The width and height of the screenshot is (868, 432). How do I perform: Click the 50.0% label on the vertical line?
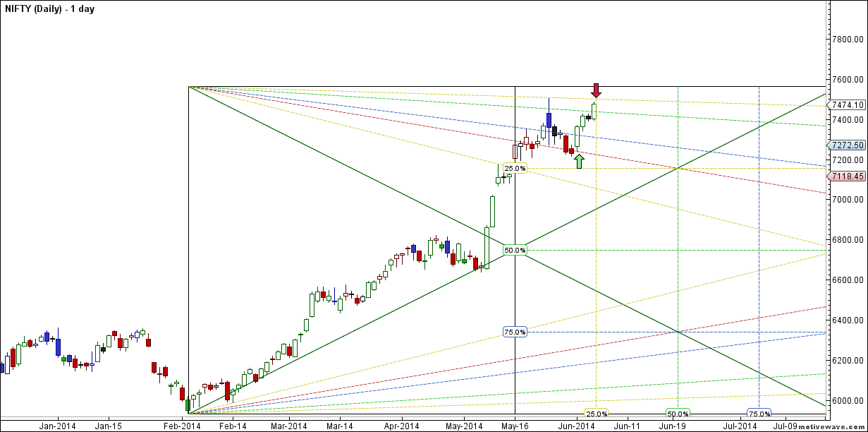tap(515, 250)
